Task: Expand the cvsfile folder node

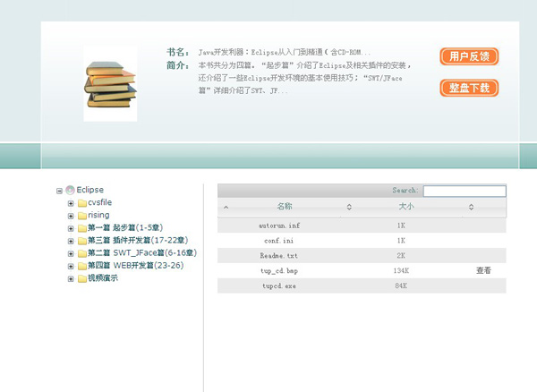Action: click(x=71, y=203)
